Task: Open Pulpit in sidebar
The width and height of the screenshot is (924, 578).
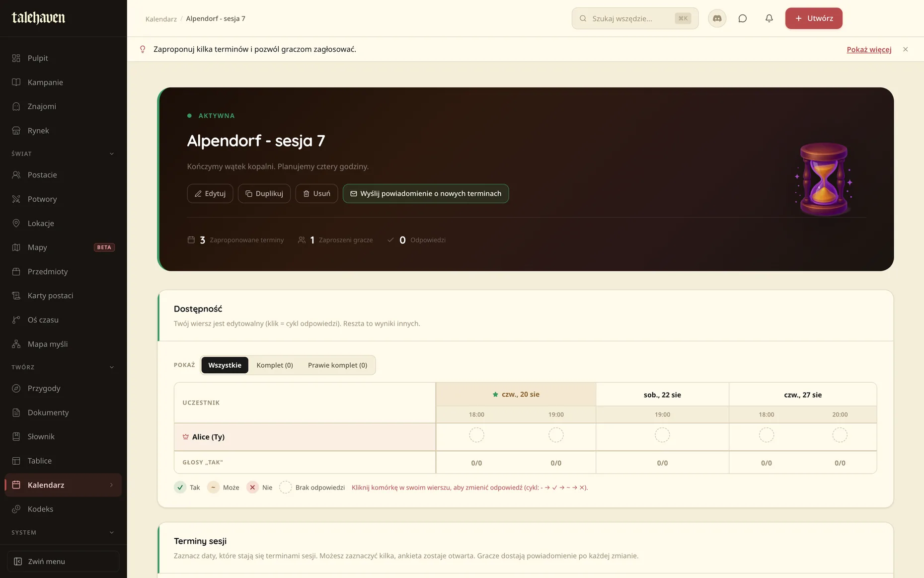Action: pos(63,58)
